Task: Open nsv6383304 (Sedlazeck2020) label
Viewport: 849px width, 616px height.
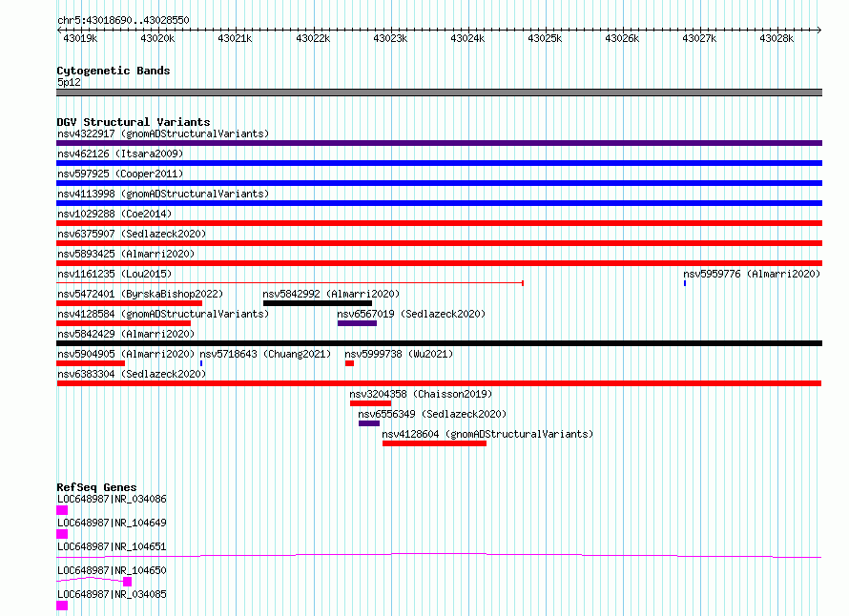Action: [x=132, y=374]
